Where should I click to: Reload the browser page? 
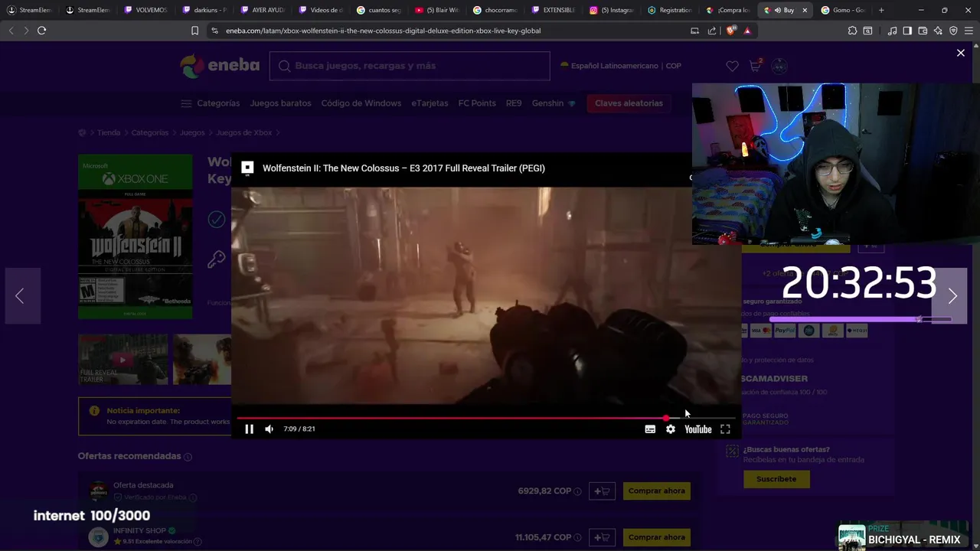tap(41, 31)
